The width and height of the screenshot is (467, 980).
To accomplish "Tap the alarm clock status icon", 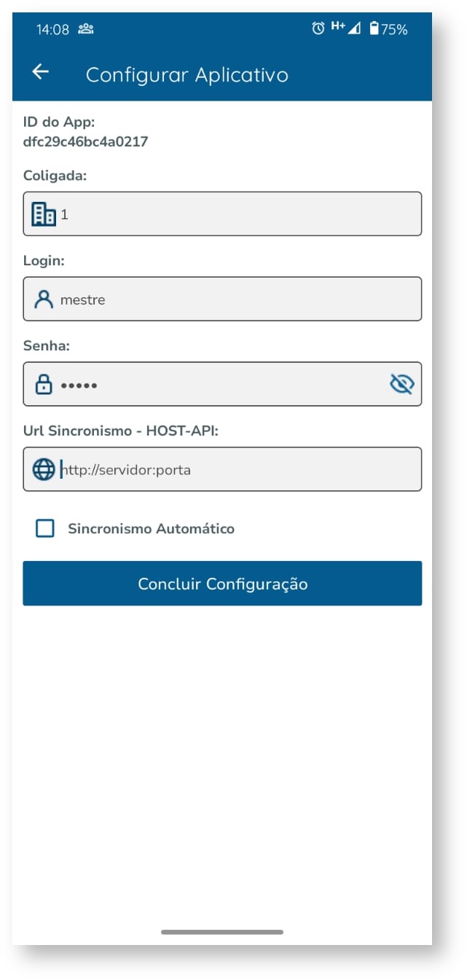I will [x=318, y=29].
